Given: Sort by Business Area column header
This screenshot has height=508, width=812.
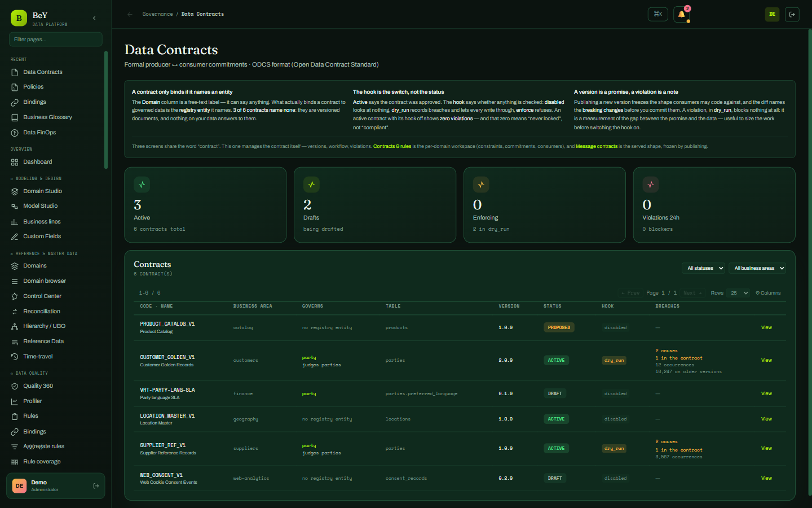Looking at the screenshot, I should (x=253, y=306).
